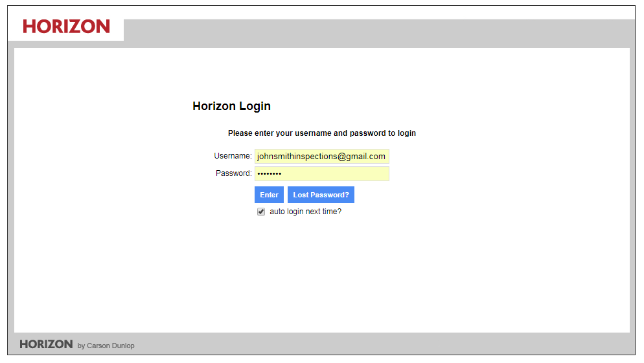Click the gray HORIZON logo in footer
Image resolution: width=644 pixels, height=363 pixels.
click(x=46, y=344)
